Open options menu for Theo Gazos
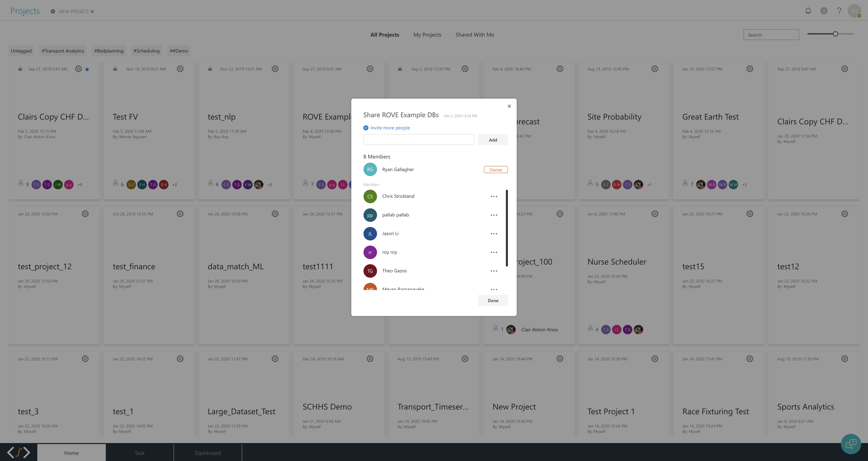Screen dimensions: 868x461 coord(494,271)
